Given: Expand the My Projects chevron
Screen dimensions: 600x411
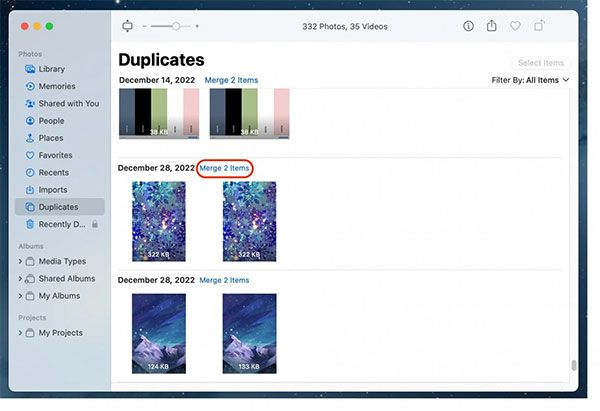Looking at the screenshot, I should click(x=20, y=333).
